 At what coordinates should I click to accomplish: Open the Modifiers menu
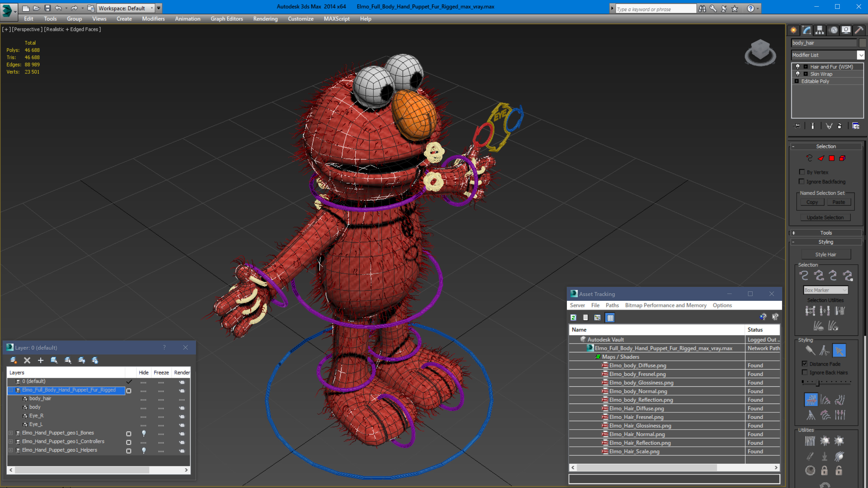coord(153,19)
